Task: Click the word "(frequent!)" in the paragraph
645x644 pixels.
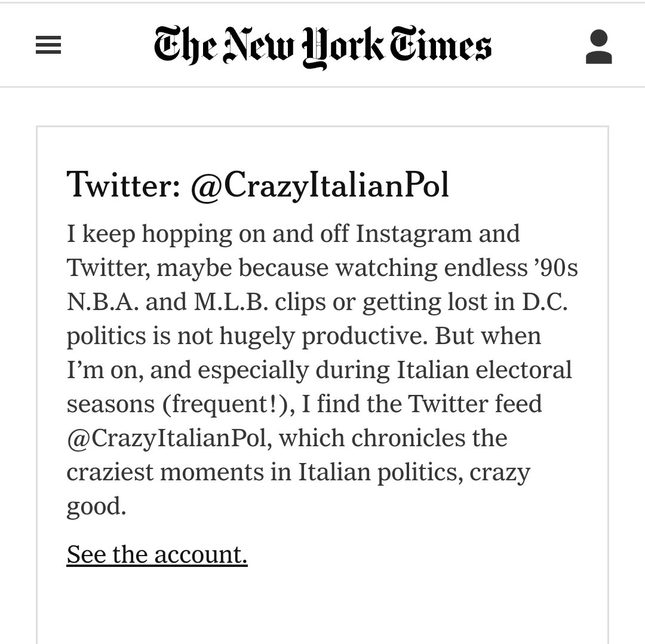Action: click(228, 404)
